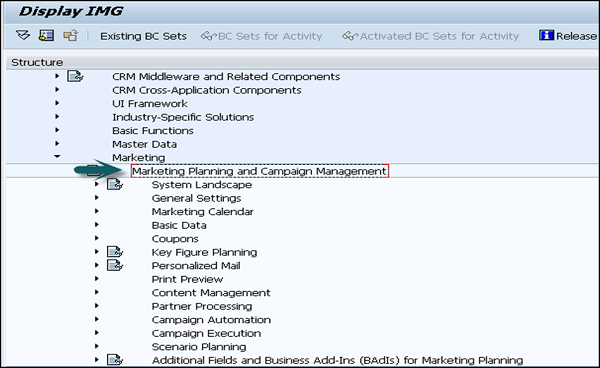Click Activated BC Sets for Activity
The image size is (600, 368).
coord(430,36)
